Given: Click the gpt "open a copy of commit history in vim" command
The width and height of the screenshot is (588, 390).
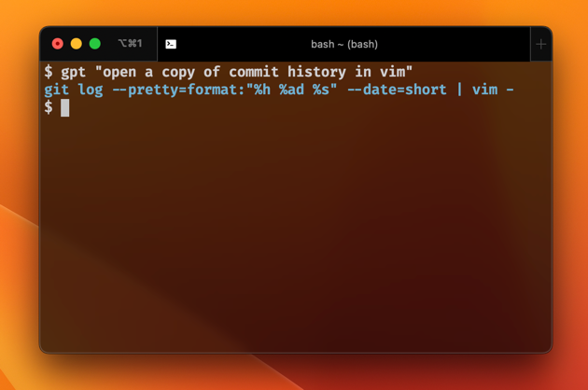Looking at the screenshot, I should point(237,72).
